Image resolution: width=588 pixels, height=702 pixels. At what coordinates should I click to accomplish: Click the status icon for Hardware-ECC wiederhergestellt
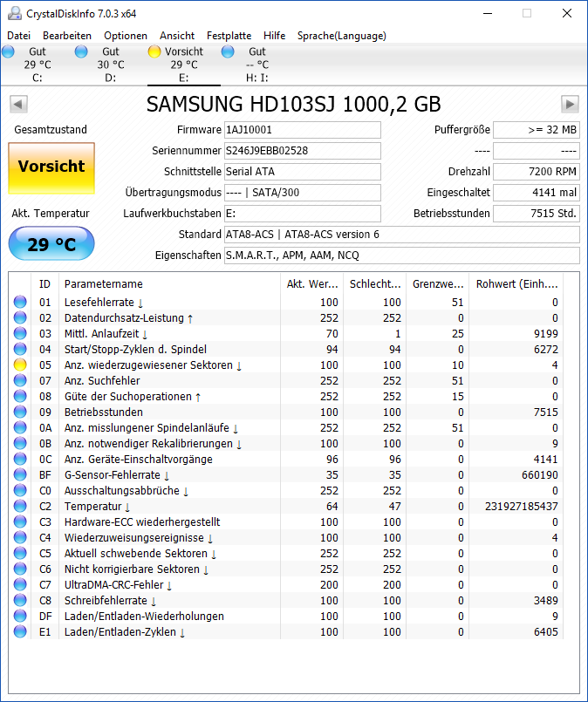(x=20, y=521)
